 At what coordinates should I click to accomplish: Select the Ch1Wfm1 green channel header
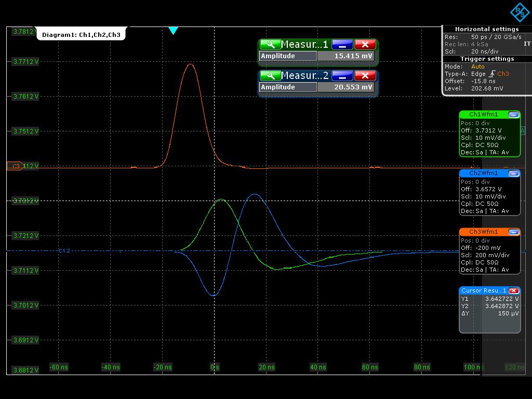tap(483, 114)
